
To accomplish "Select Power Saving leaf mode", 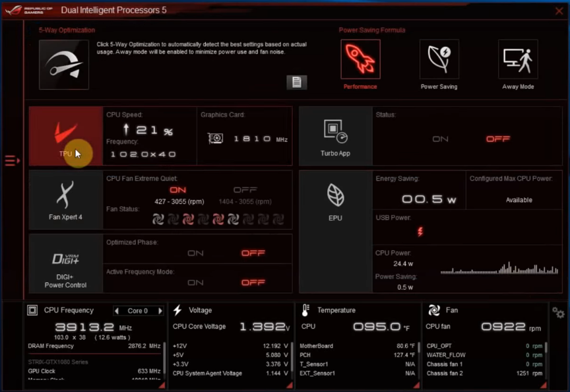I will point(439,59).
